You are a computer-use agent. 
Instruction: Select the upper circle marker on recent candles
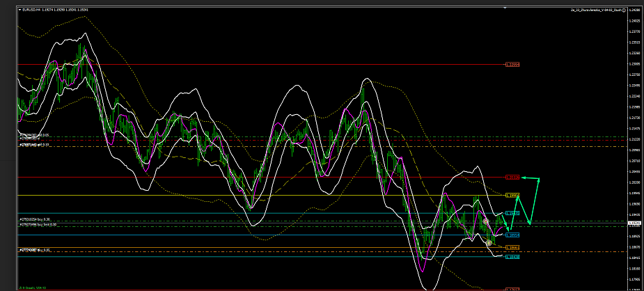[485, 221]
